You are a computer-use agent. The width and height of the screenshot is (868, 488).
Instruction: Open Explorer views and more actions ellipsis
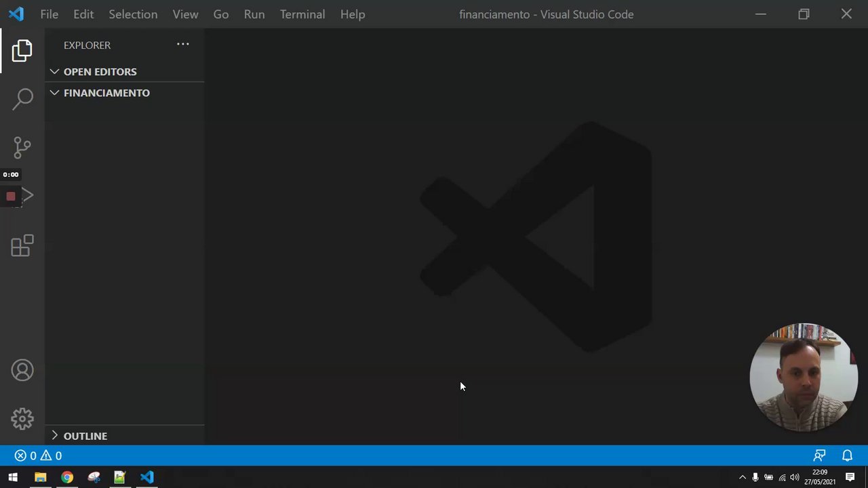183,45
